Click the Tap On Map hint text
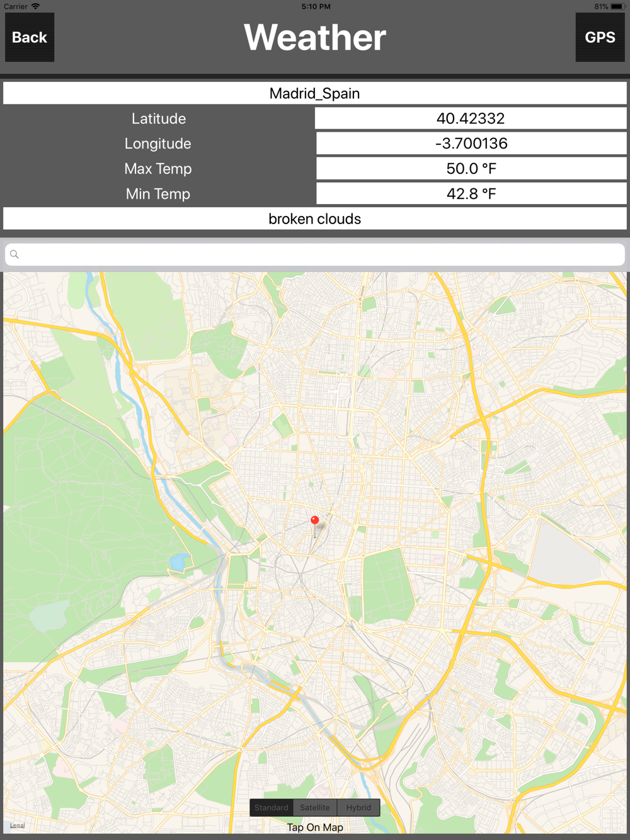Viewport: 630px width, 840px height. tap(315, 827)
